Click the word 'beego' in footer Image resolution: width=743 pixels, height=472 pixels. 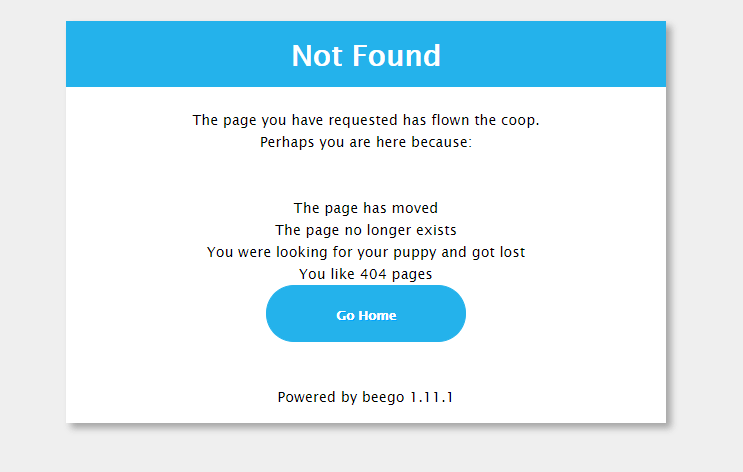pos(383,397)
